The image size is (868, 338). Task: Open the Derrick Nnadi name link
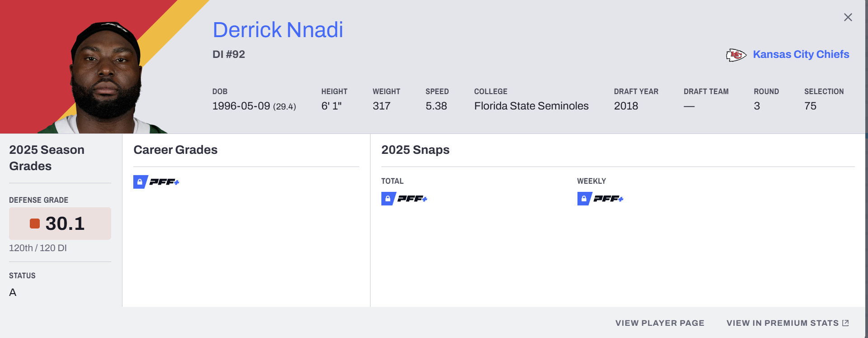pos(278,30)
